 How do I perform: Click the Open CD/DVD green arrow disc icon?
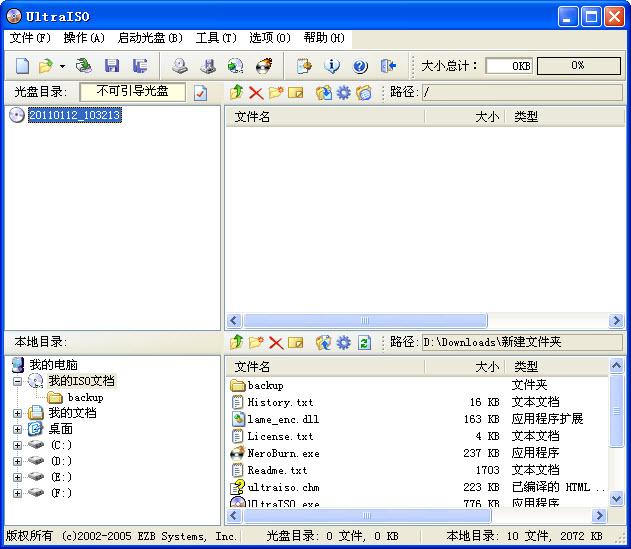click(x=83, y=66)
